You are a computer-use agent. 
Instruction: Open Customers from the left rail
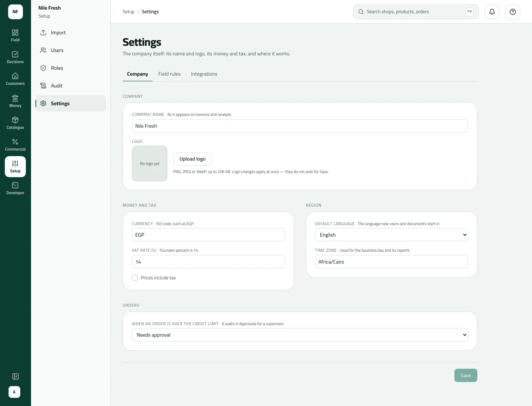pos(15,79)
